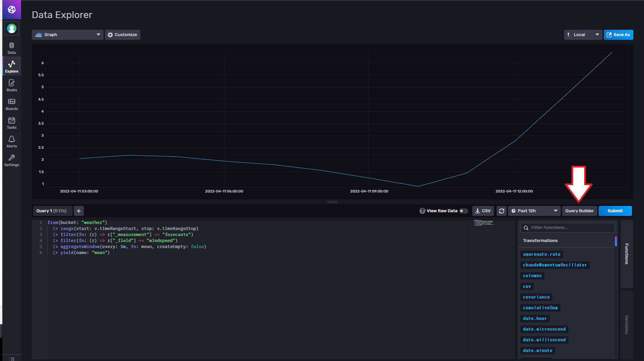Insert the date.millisecond function
This screenshot has height=361, width=644.
tap(544, 340)
